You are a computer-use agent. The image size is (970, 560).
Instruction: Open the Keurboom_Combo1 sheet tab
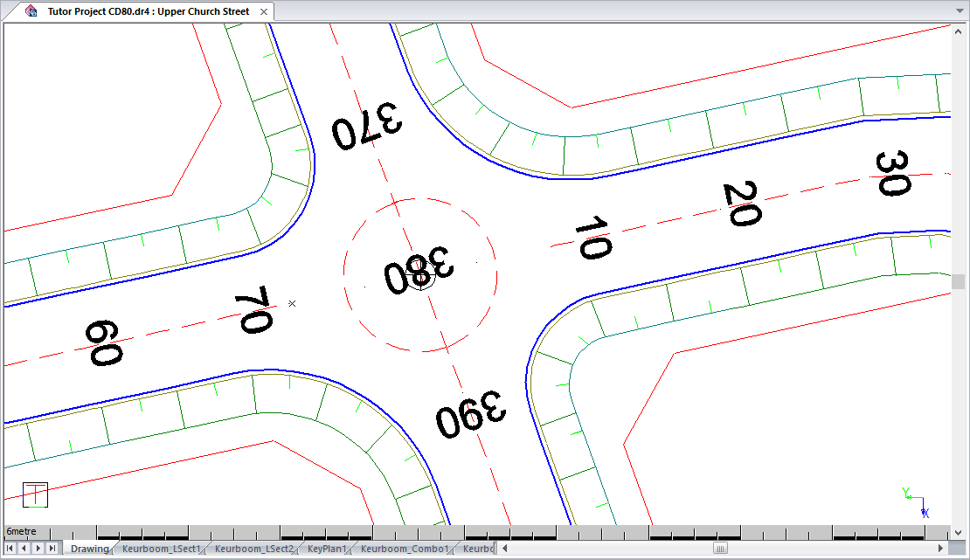pos(405,549)
